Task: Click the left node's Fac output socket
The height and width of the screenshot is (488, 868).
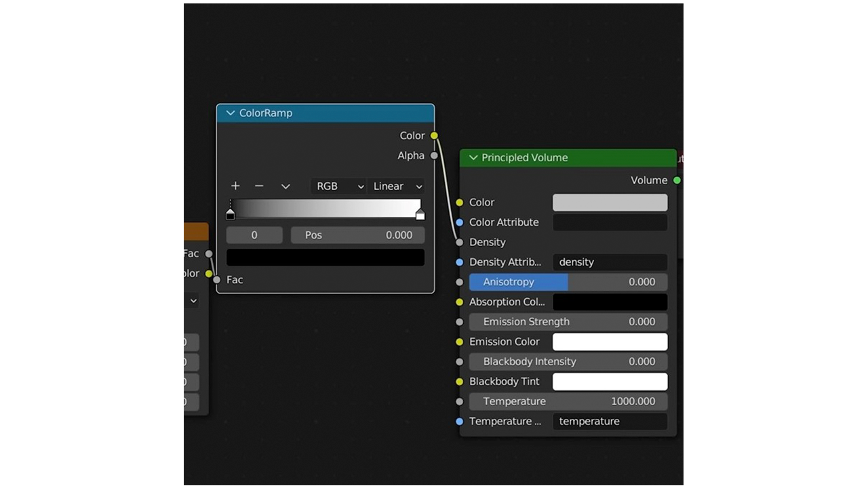Action: click(209, 253)
